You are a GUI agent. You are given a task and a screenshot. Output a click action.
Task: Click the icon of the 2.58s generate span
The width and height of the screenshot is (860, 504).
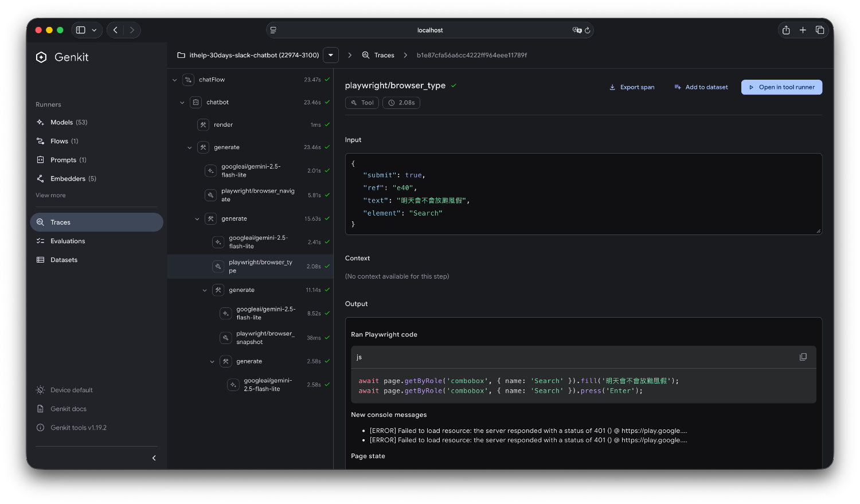[x=225, y=362]
